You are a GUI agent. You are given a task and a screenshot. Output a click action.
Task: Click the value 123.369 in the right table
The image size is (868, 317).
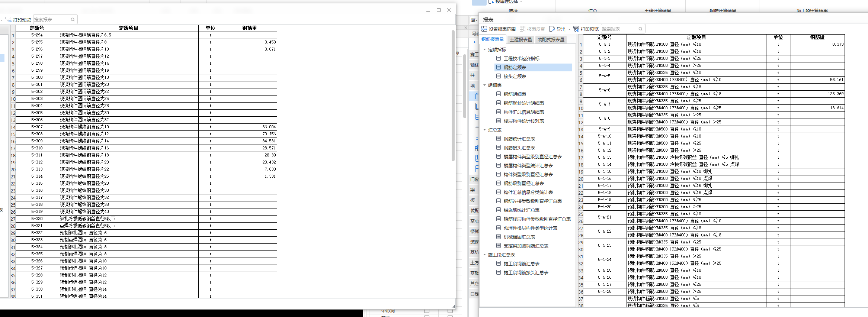836,94
